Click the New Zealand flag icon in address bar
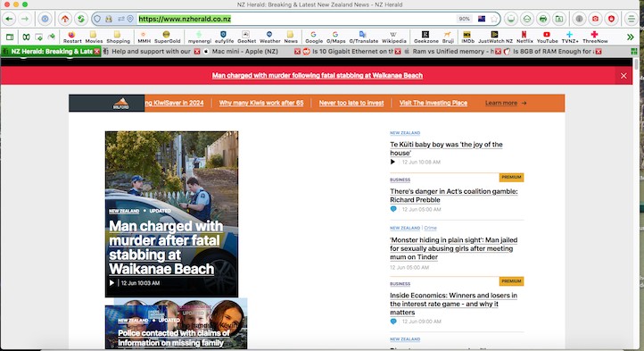Image resolution: width=644 pixels, height=351 pixels. pos(482,19)
